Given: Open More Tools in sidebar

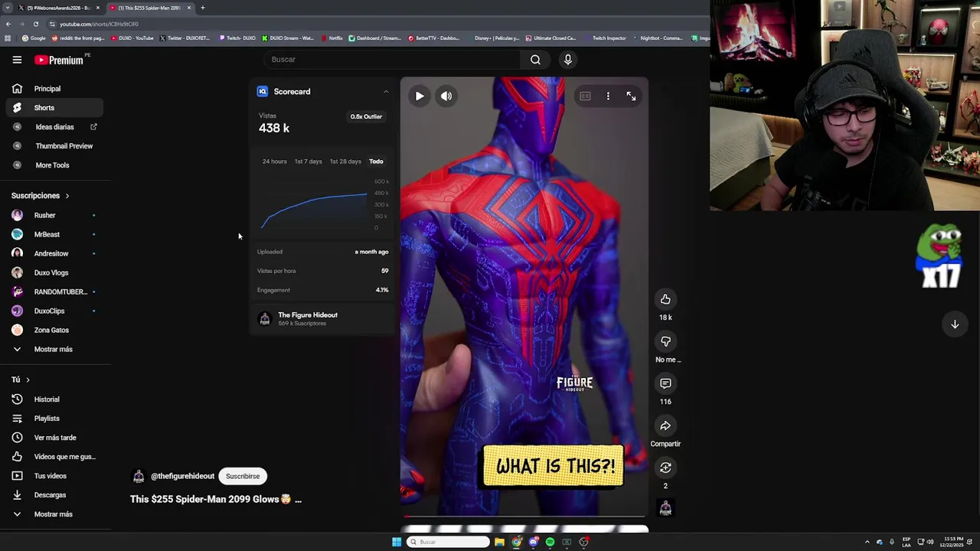Looking at the screenshot, I should pyautogui.click(x=54, y=165).
